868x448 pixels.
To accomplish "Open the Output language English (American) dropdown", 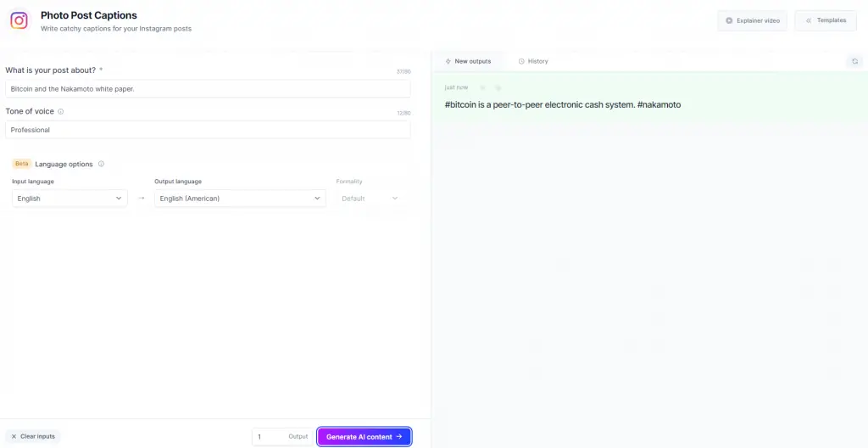I will pos(240,199).
